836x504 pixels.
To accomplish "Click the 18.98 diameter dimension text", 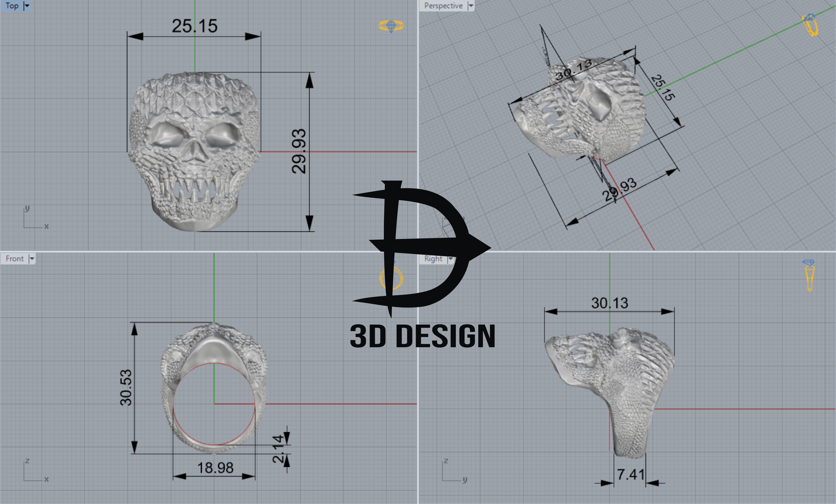I will [216, 468].
